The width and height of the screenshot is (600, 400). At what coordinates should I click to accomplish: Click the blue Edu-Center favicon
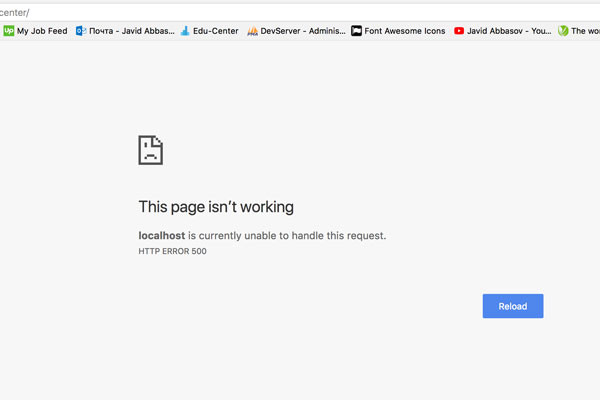tap(185, 31)
